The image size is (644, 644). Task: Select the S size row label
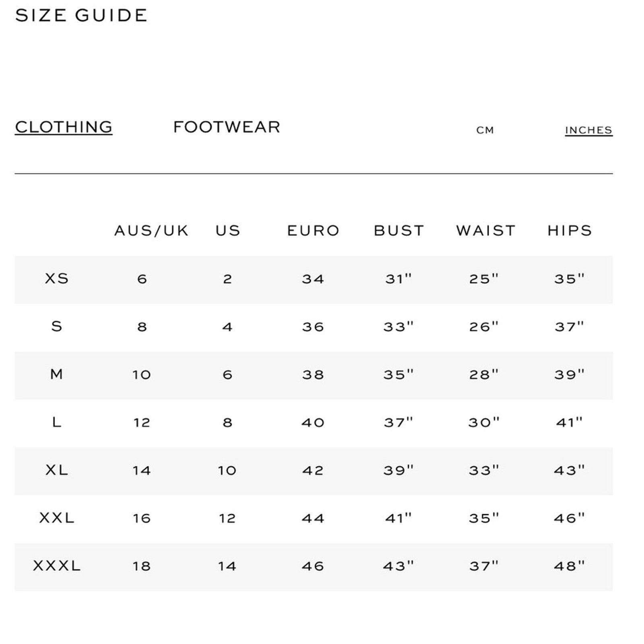[x=57, y=326]
